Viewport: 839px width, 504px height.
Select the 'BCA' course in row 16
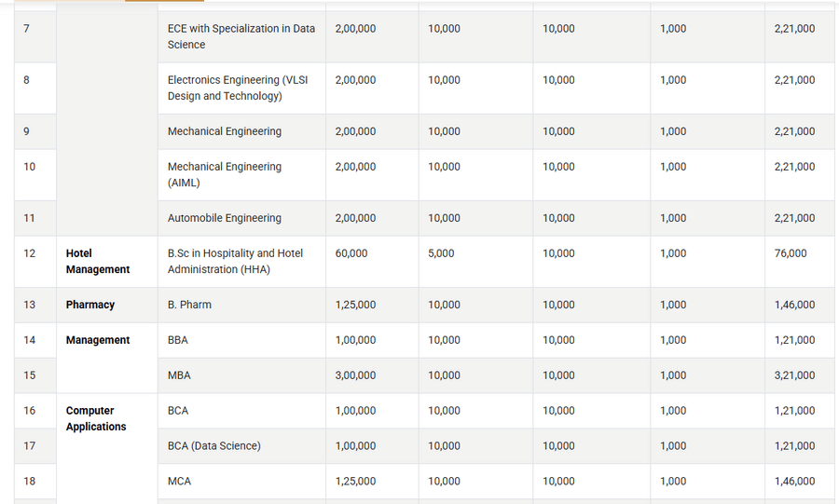(178, 411)
